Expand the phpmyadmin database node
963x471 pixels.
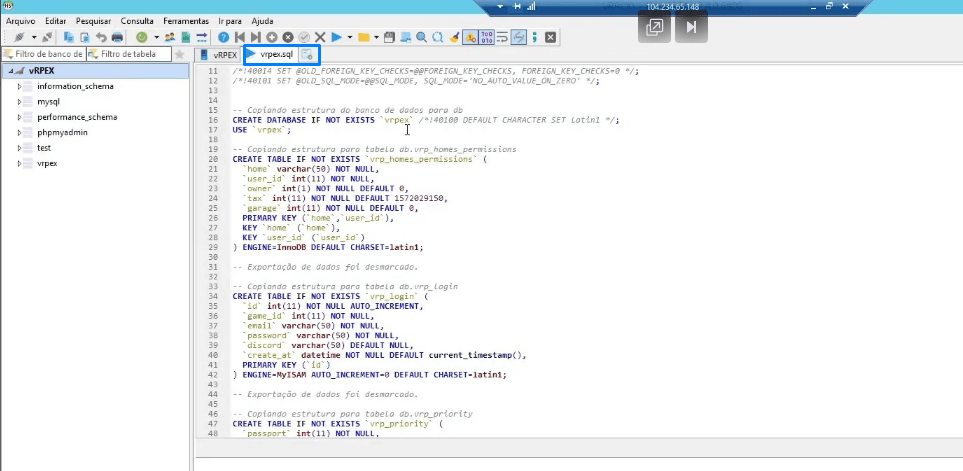(19, 133)
